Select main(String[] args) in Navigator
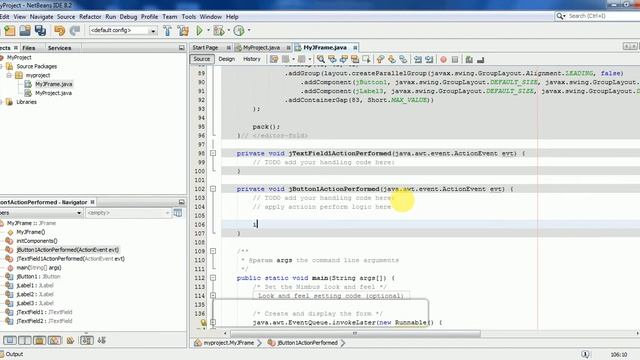Screen dimensions: 640x360 39,268
